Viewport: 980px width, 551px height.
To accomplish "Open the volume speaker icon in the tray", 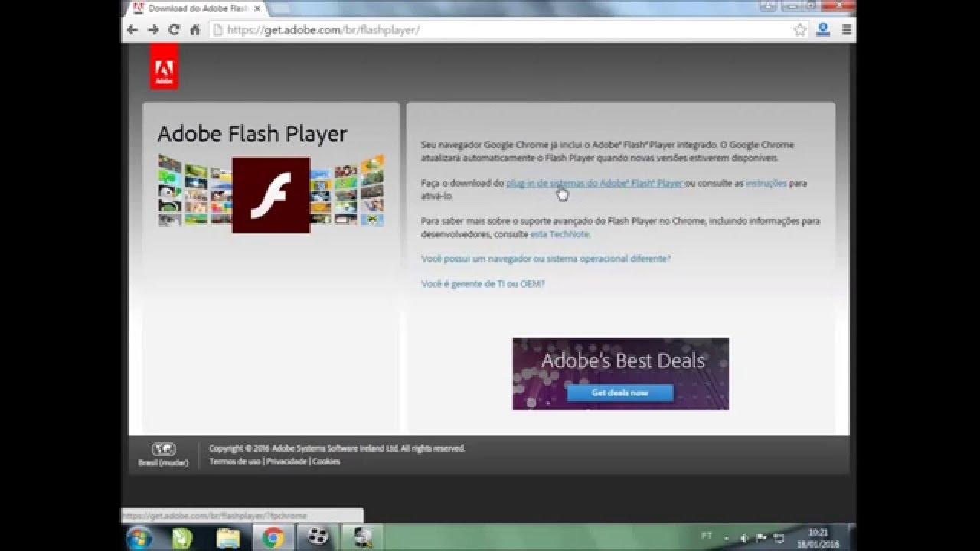I will click(x=743, y=538).
